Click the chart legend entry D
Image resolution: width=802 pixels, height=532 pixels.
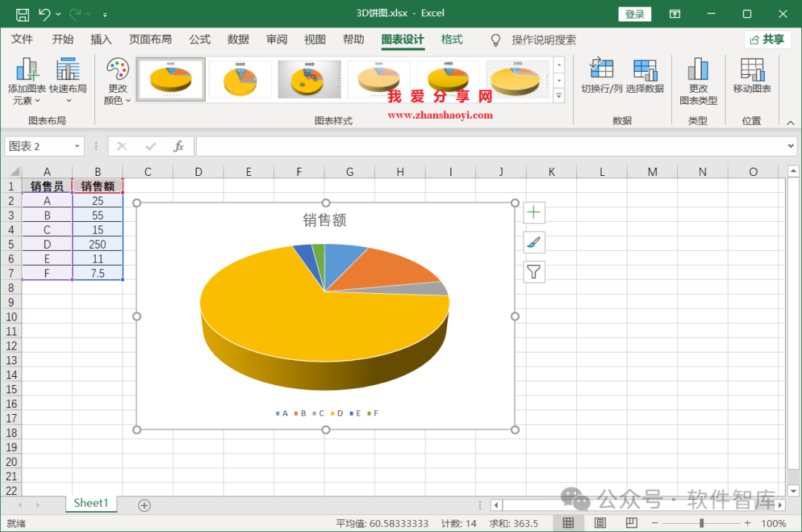click(x=336, y=413)
